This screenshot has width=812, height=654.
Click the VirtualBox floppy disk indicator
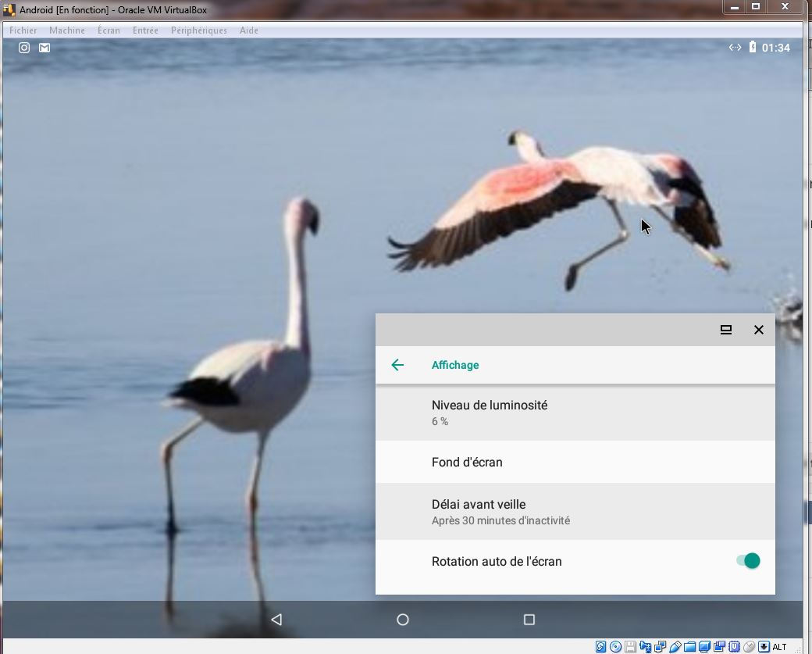tap(630, 646)
